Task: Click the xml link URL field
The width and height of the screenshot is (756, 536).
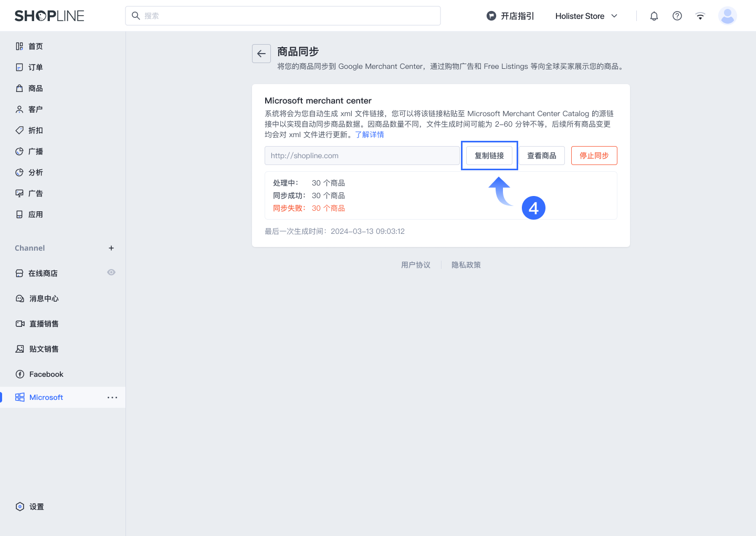Action: 362,156
